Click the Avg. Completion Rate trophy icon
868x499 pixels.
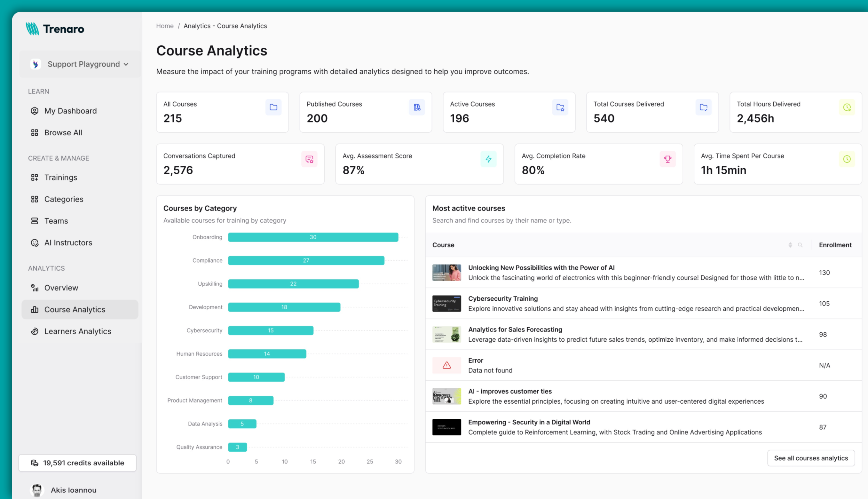click(x=667, y=159)
